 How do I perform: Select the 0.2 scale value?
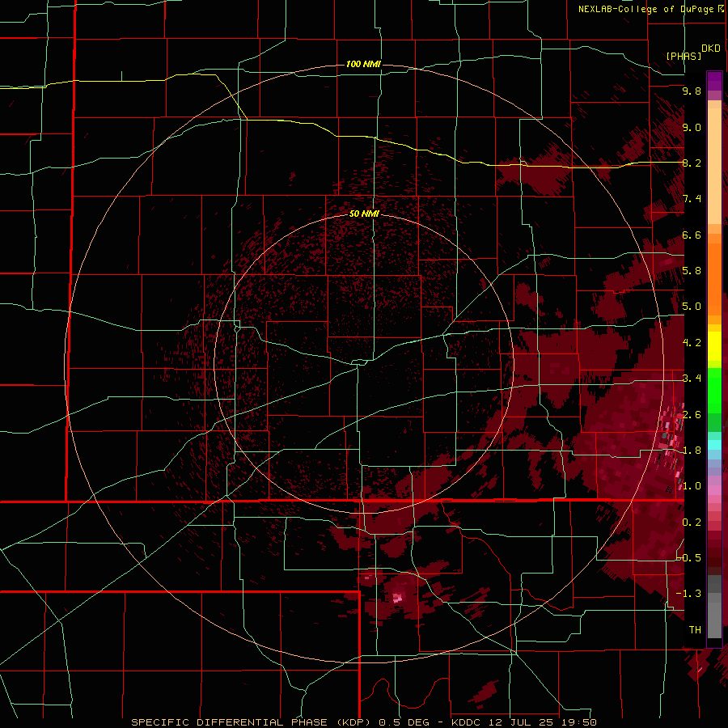point(692,523)
